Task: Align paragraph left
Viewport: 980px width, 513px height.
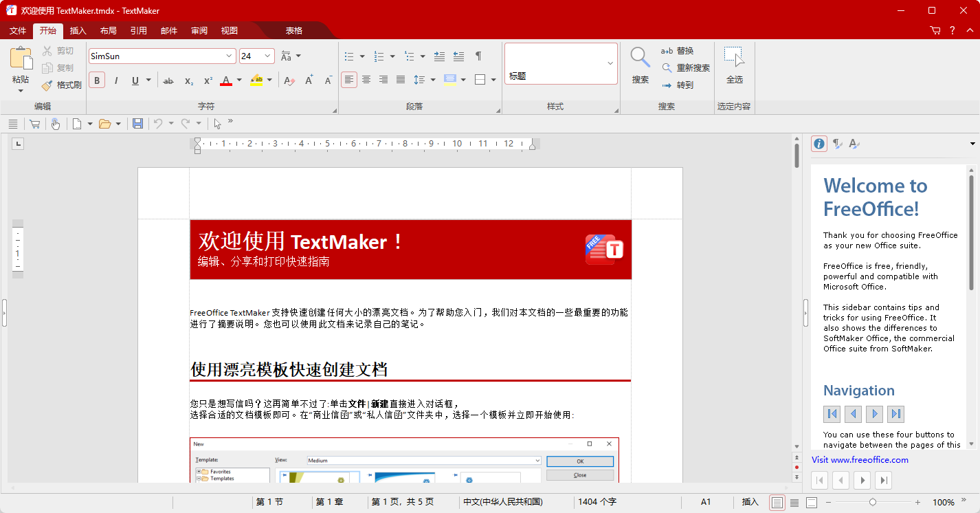Action: (x=349, y=80)
